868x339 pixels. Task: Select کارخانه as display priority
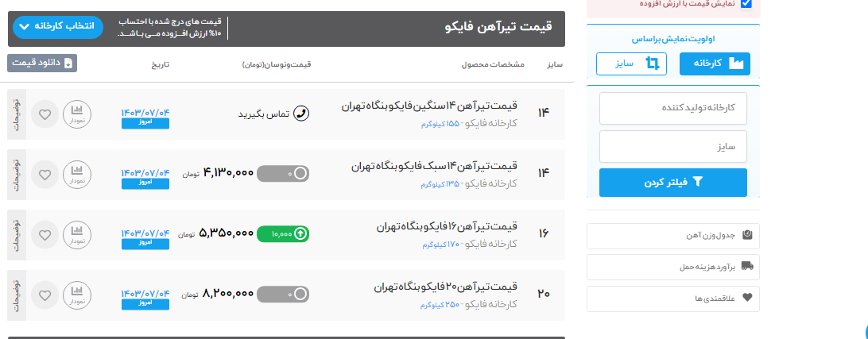pos(715,64)
